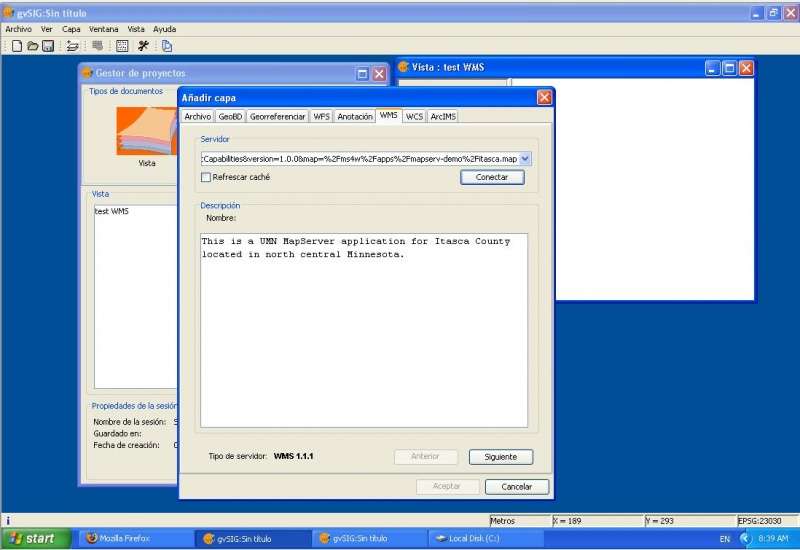Click the new project toolbar icon
Image resolution: width=800 pixels, height=550 pixels.
17,46
